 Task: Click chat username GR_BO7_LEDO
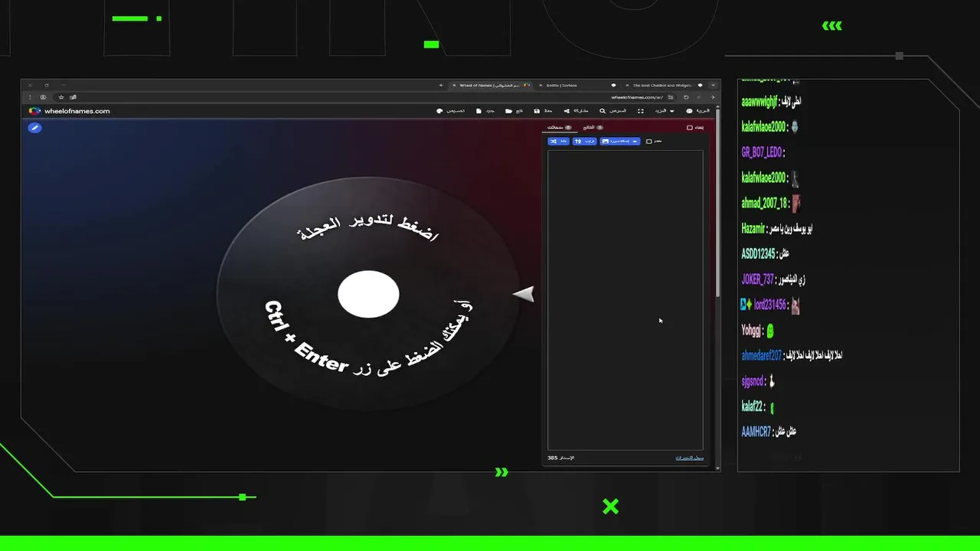click(761, 152)
